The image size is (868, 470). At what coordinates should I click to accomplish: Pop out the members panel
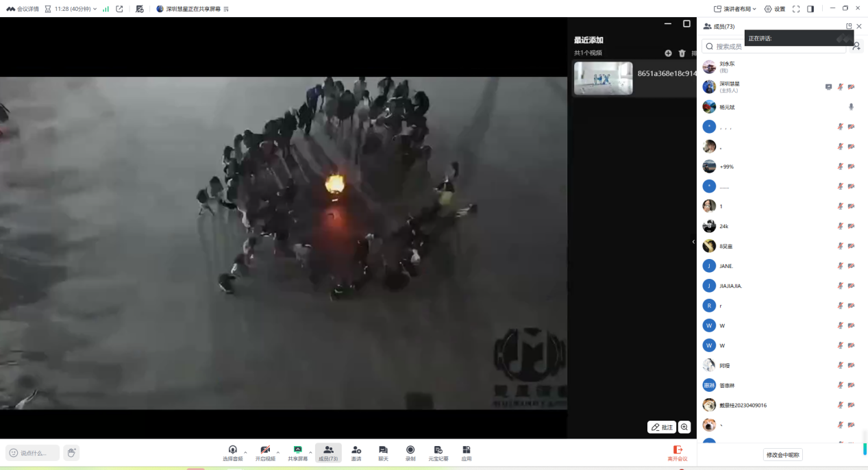pyautogui.click(x=849, y=27)
